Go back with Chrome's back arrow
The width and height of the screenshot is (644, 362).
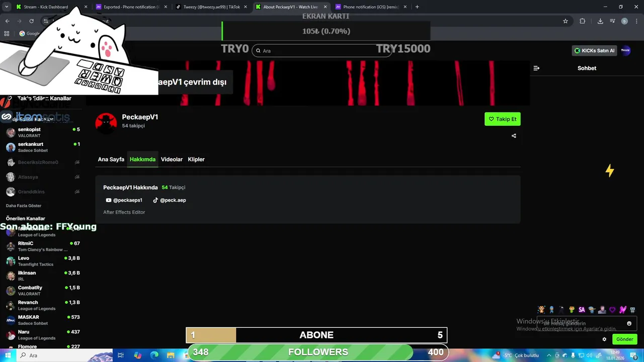(x=7, y=21)
